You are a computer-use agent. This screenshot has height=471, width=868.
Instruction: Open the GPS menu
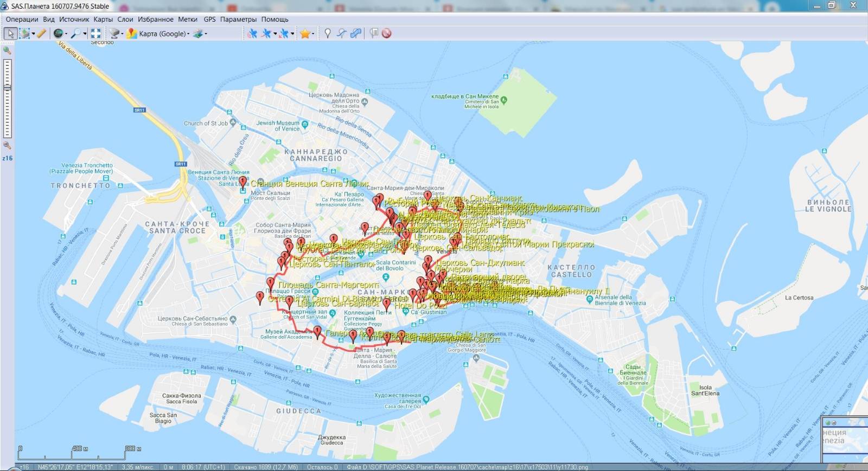[x=209, y=19]
